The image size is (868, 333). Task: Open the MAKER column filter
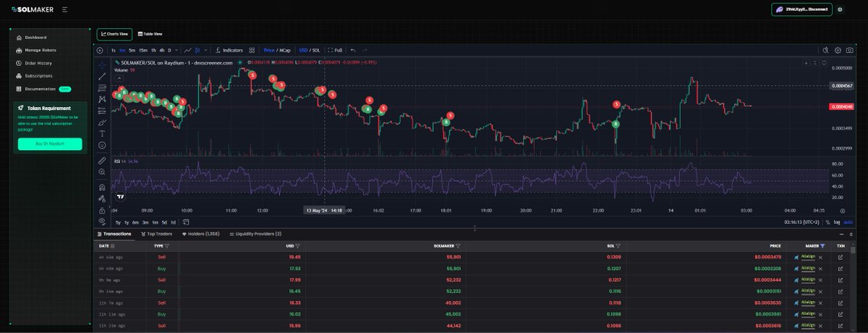[x=822, y=246]
